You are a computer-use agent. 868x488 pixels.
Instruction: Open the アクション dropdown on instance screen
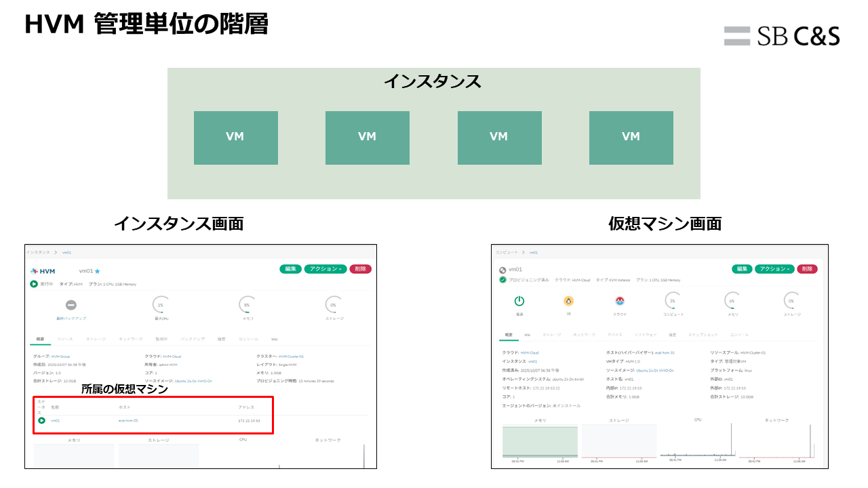point(326,270)
